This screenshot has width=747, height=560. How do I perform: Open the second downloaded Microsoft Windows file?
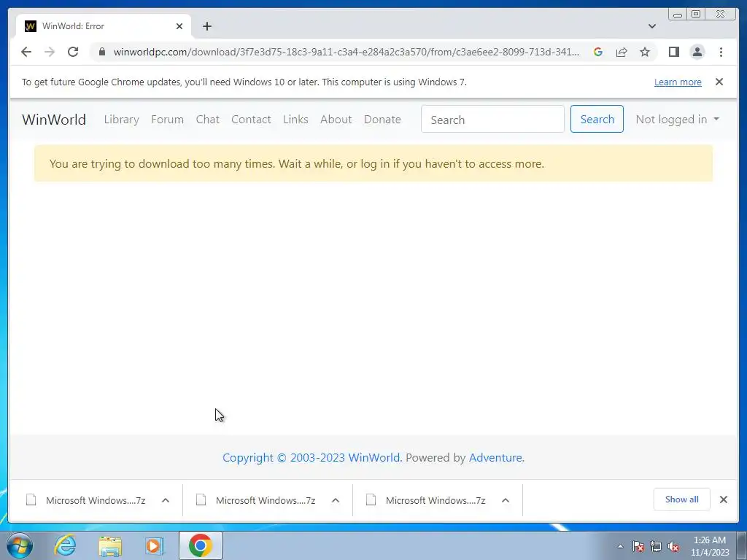[x=256, y=500]
